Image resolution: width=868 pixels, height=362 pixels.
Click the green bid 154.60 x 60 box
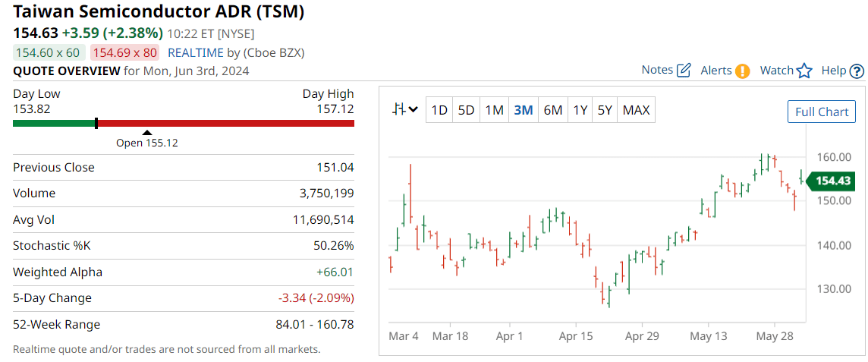[49, 53]
